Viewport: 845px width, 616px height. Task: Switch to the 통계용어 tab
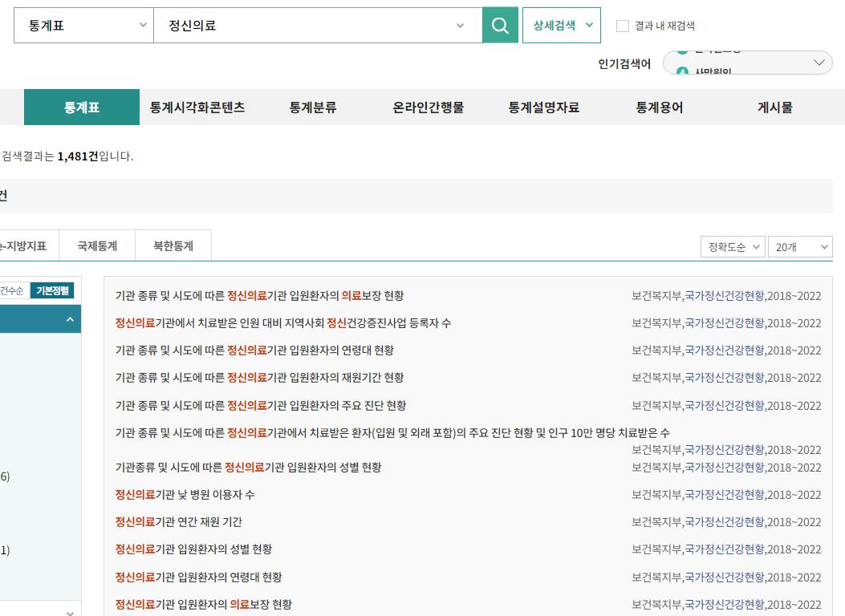click(x=660, y=107)
